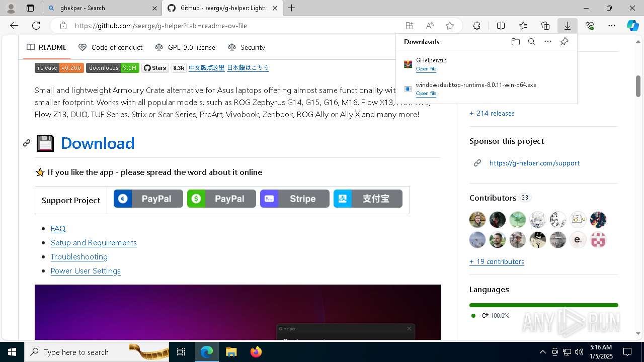Click the release v0.200 badge
Image resolution: width=644 pixels, height=362 pixels.
pyautogui.click(x=59, y=68)
